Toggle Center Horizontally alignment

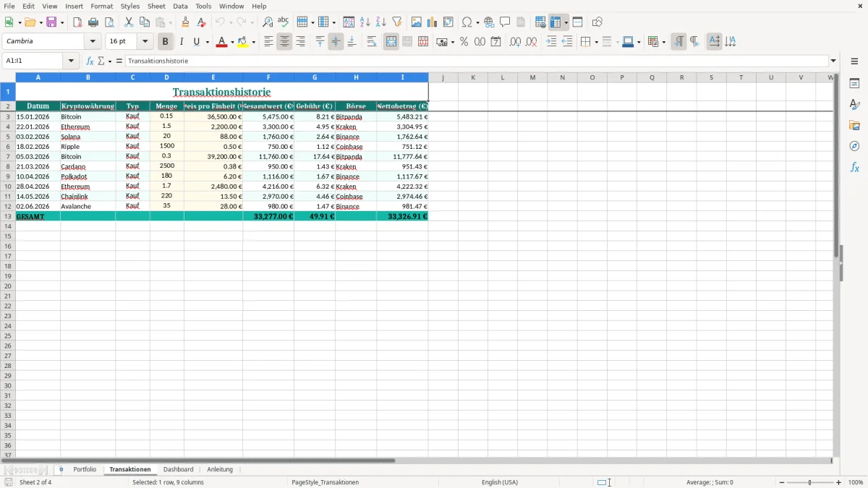click(284, 42)
